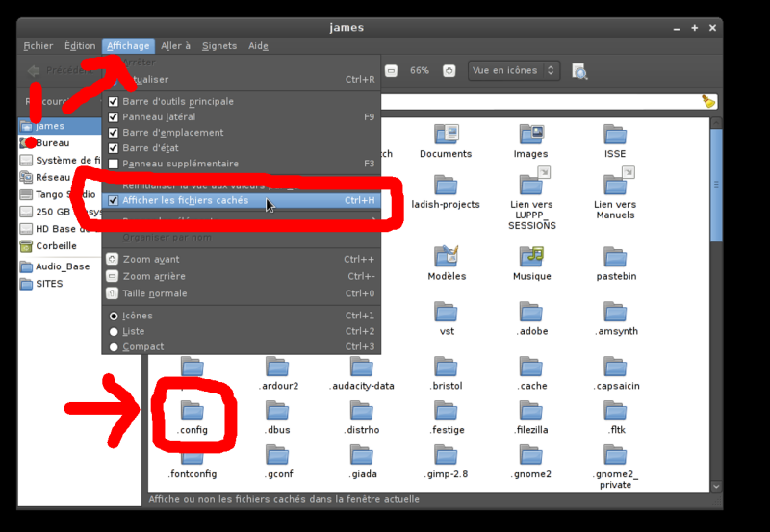This screenshot has height=532, width=770.
Task: Click the zoom in toolbar icon beside 66%
Action: point(449,70)
